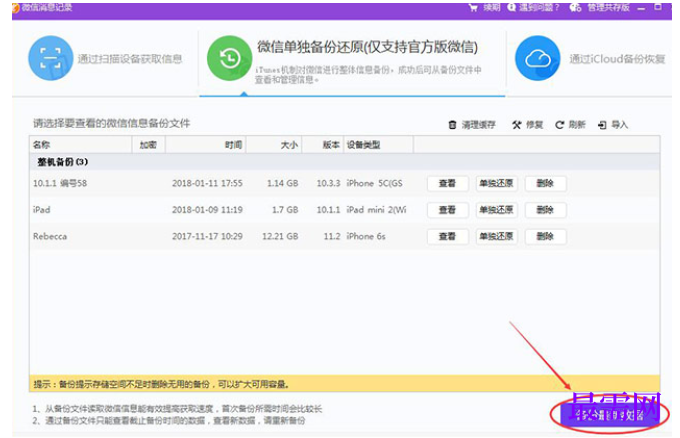
Task: Select the iPad backup name
Action: (42, 210)
